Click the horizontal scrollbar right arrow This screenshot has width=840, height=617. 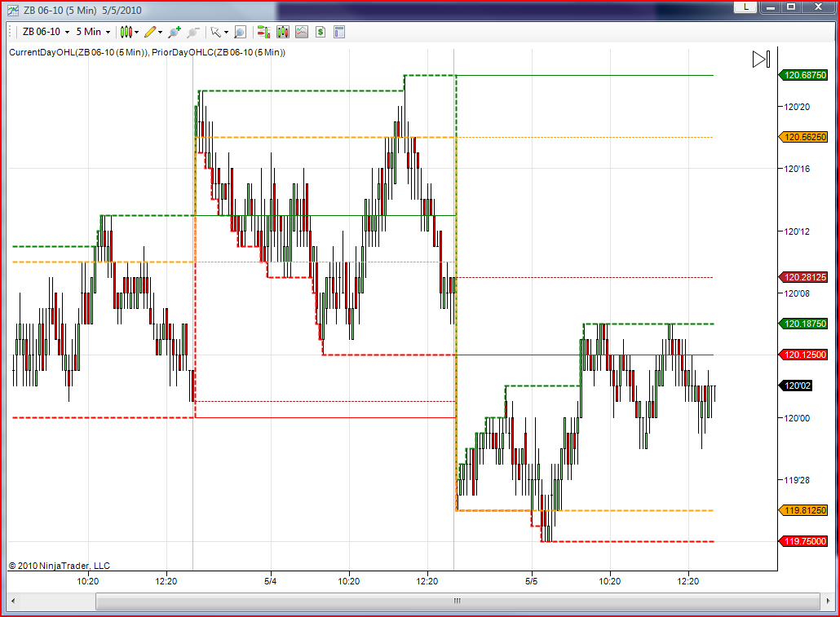pos(829,601)
